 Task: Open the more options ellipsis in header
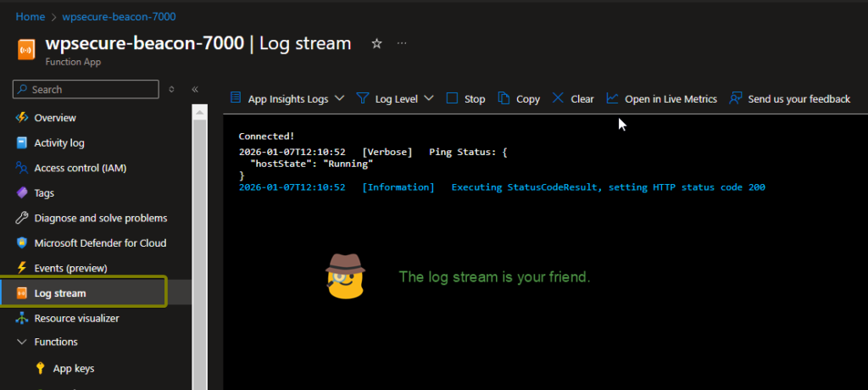tap(402, 43)
